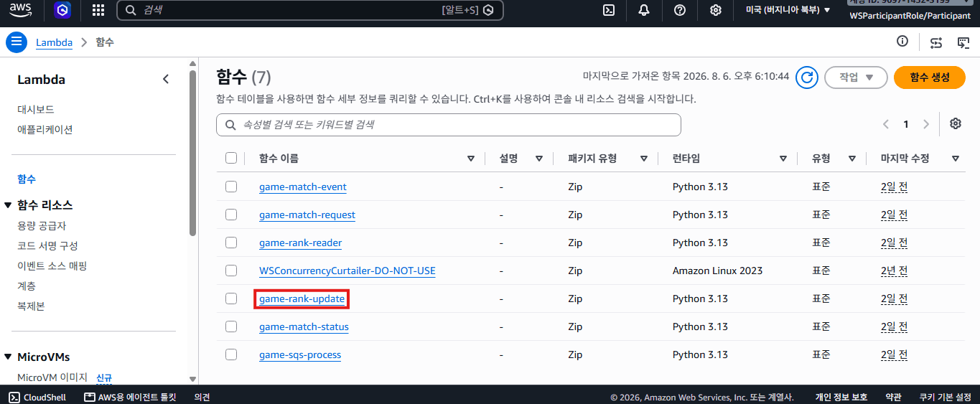Open the help question mark icon

680,10
